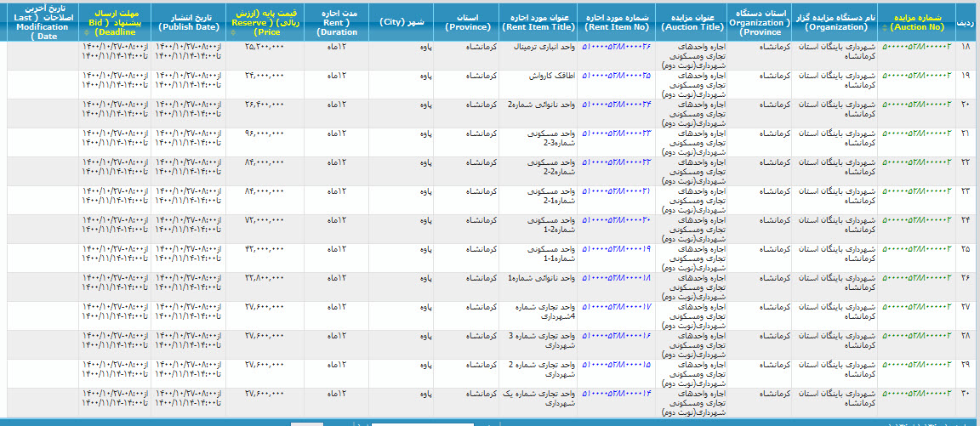Click the Rent Item Title column header
The height and width of the screenshot is (426, 980).
[x=537, y=21]
